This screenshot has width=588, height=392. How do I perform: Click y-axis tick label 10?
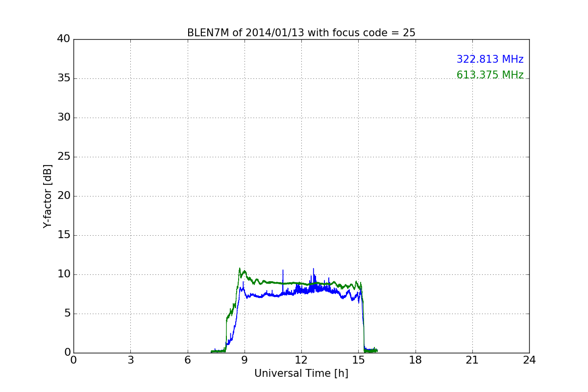click(64, 274)
